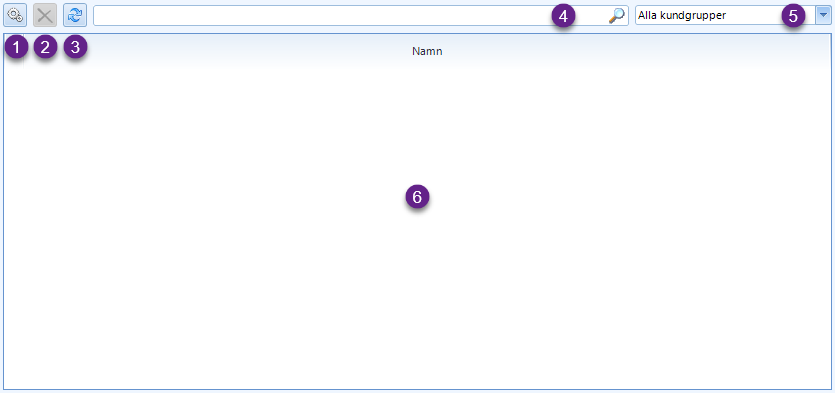Select the Alla kundgrupper combo box text
Viewport: 835px width, 393px height.
[682, 15]
